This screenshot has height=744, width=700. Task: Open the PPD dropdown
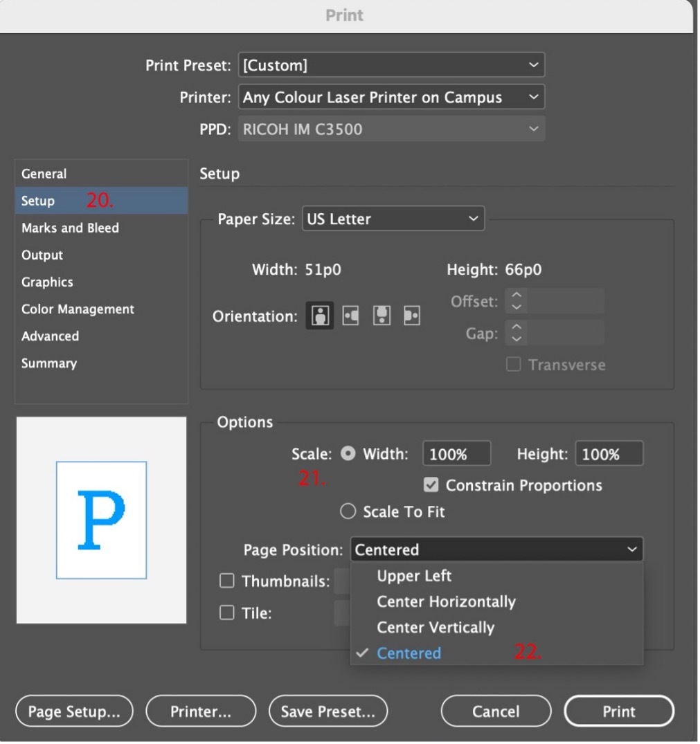tap(391, 129)
